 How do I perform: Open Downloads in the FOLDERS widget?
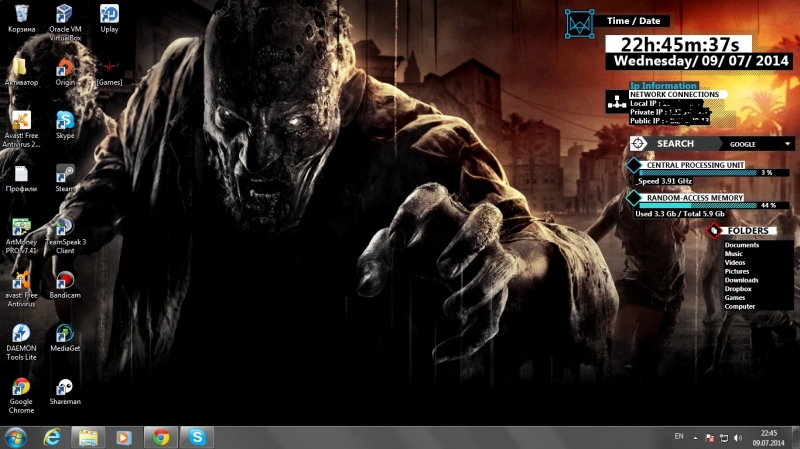741,280
